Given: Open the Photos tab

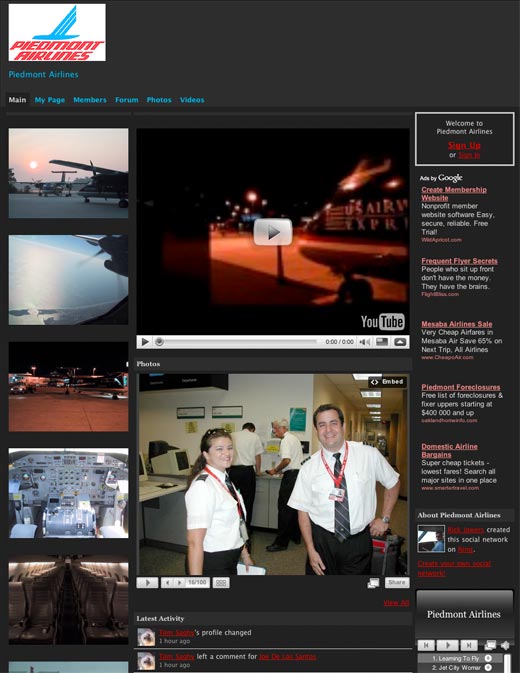Looking at the screenshot, I should pos(159,100).
